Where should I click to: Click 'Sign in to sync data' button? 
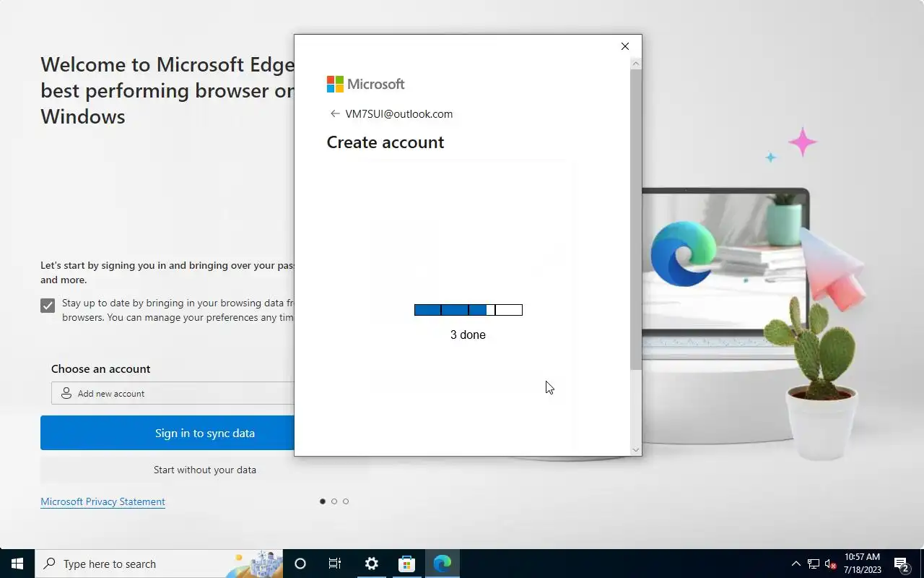click(x=167, y=433)
